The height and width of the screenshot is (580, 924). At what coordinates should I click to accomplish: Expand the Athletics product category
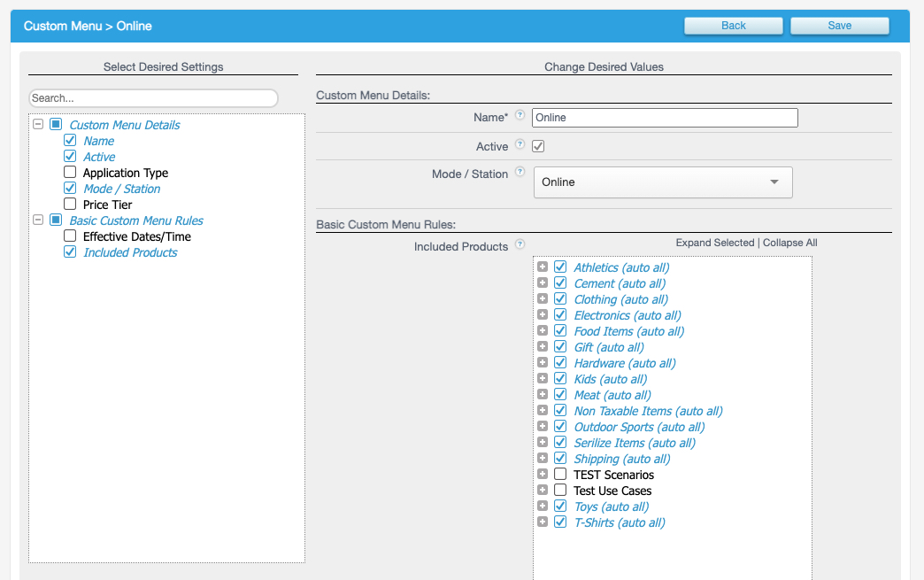[x=543, y=267]
